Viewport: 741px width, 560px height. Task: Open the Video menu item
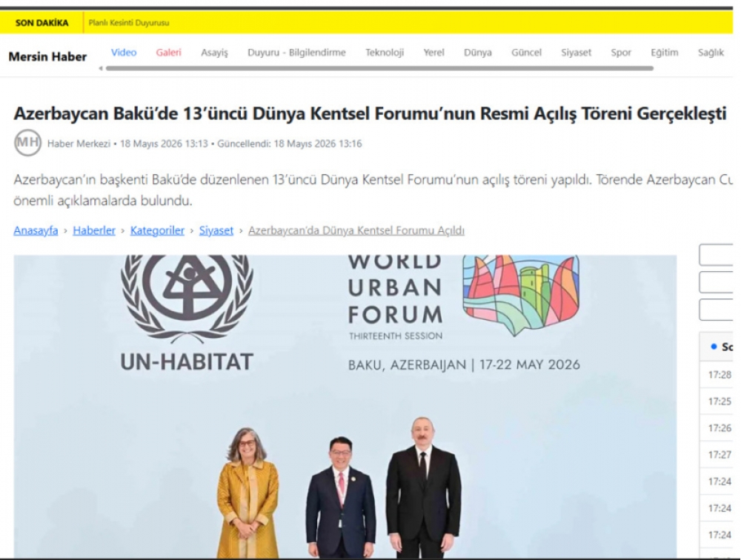pos(124,53)
